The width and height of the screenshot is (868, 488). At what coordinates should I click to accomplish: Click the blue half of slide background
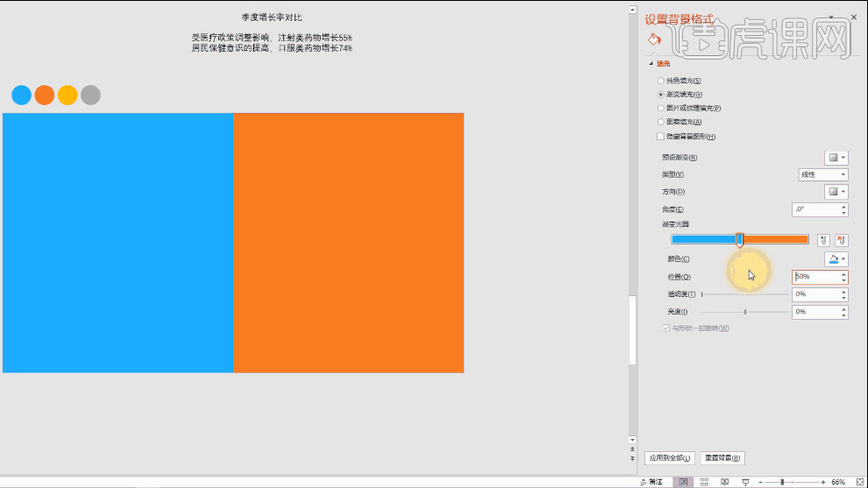click(x=117, y=243)
